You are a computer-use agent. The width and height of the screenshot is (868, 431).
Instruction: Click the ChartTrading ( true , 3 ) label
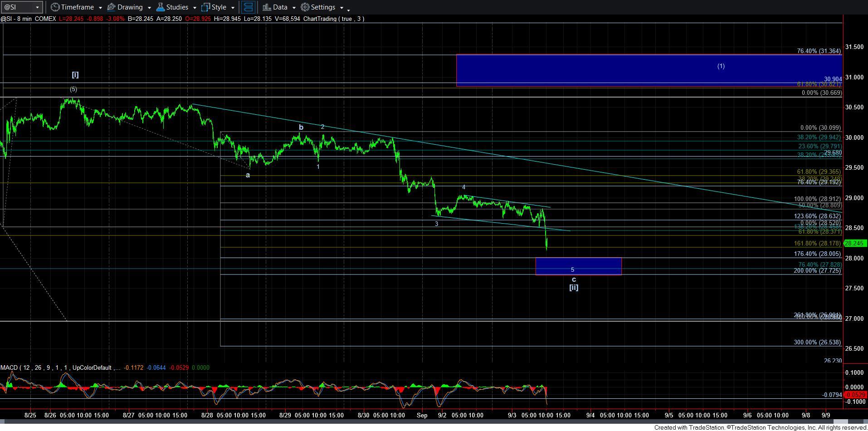point(333,19)
